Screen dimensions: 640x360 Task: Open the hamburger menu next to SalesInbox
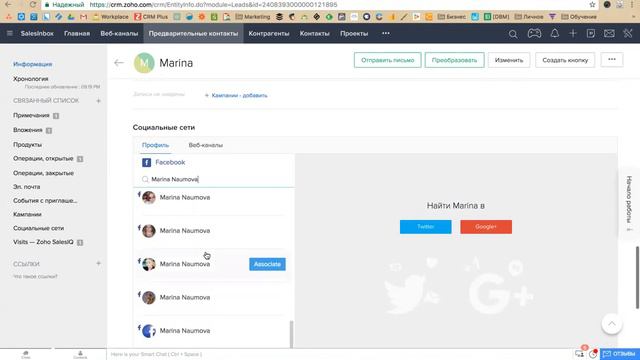pyautogui.click(x=9, y=33)
